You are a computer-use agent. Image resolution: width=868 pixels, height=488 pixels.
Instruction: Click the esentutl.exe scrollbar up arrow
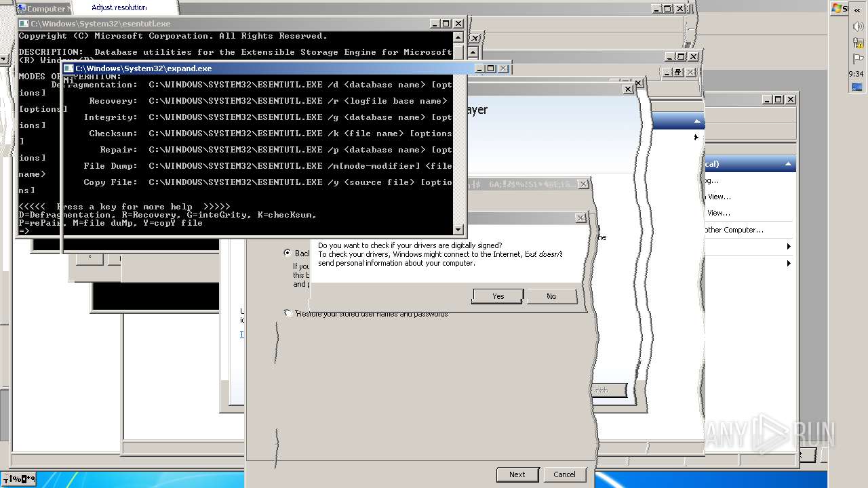point(458,37)
